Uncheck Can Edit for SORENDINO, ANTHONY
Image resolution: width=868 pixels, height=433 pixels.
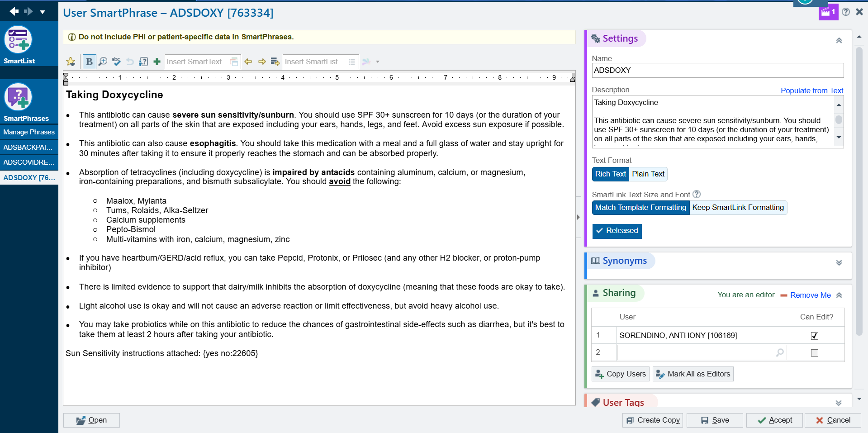(x=815, y=336)
